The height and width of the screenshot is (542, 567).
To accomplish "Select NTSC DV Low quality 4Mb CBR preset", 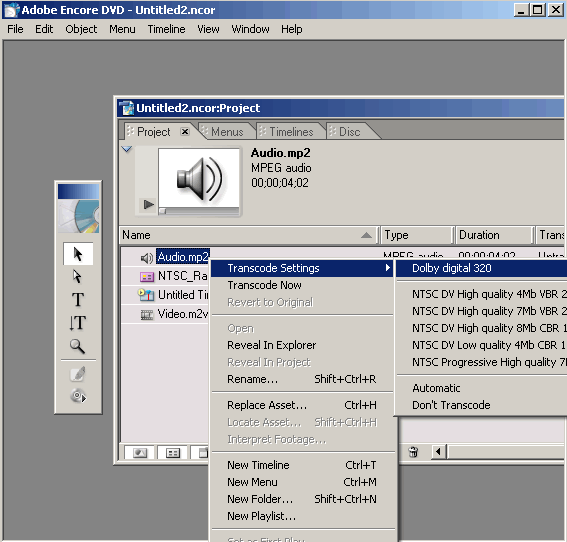I will tap(482, 345).
